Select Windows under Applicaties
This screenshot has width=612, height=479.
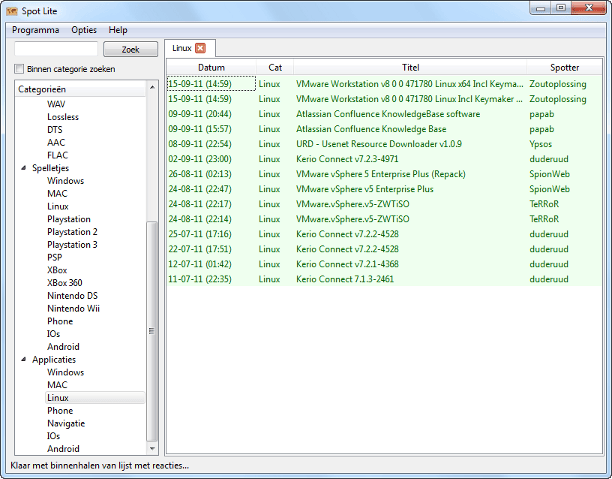[66, 372]
